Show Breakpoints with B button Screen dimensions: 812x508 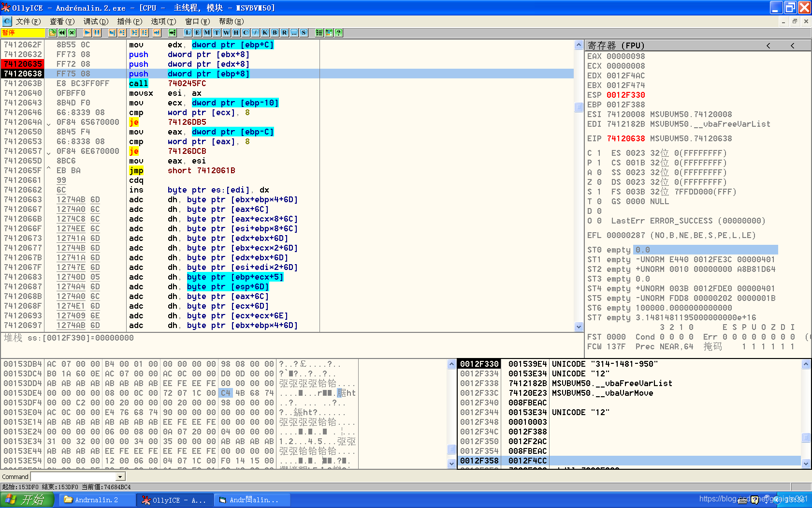click(x=275, y=32)
